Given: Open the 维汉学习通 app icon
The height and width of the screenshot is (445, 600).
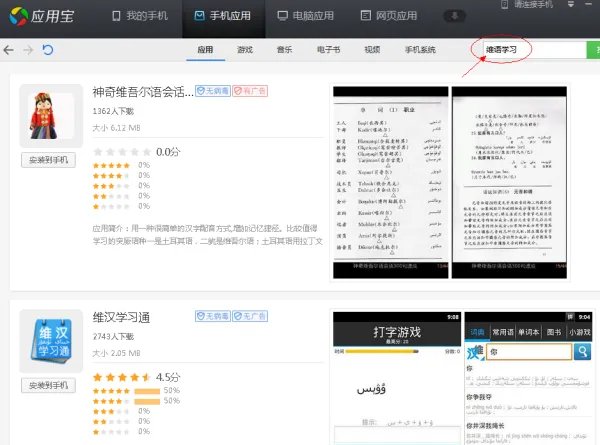Looking at the screenshot, I should coord(51,341).
